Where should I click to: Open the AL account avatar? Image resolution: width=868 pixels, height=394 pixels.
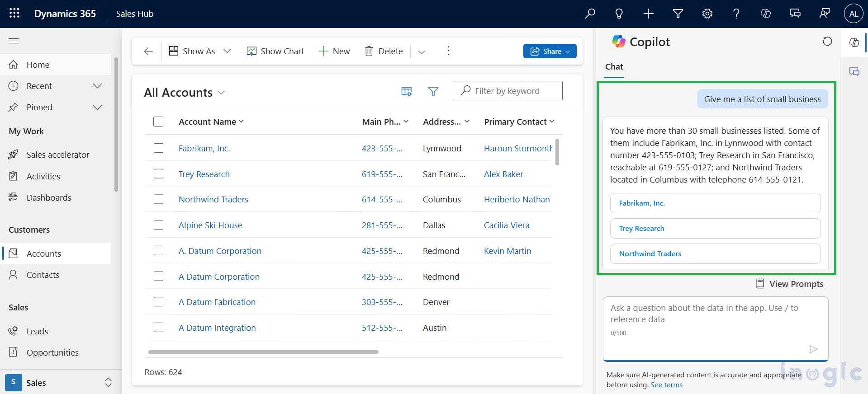click(854, 14)
